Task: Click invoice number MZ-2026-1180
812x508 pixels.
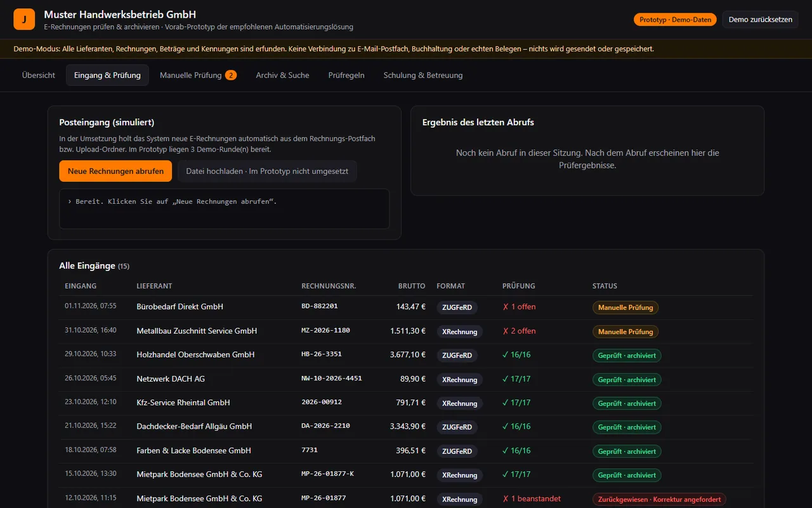Action: tap(325, 330)
